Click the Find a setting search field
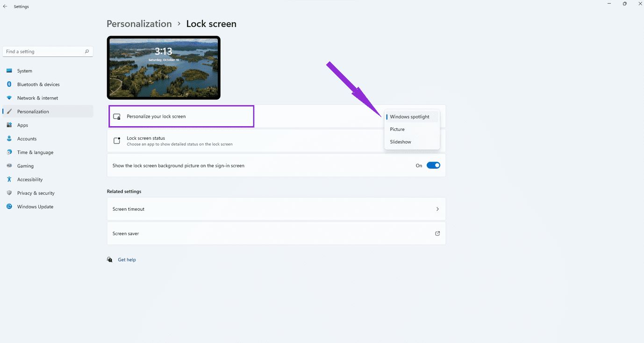 pos(48,51)
